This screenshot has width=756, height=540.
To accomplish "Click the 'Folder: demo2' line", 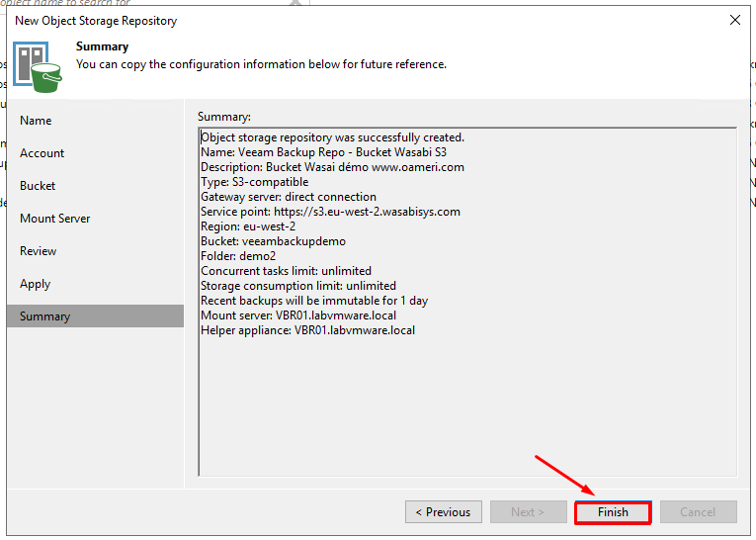I will (x=238, y=256).
